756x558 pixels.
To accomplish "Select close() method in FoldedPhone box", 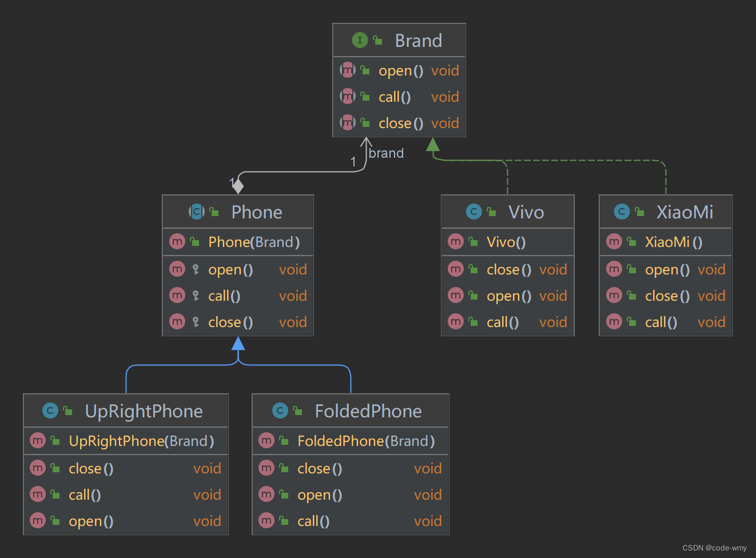I will tap(351, 468).
